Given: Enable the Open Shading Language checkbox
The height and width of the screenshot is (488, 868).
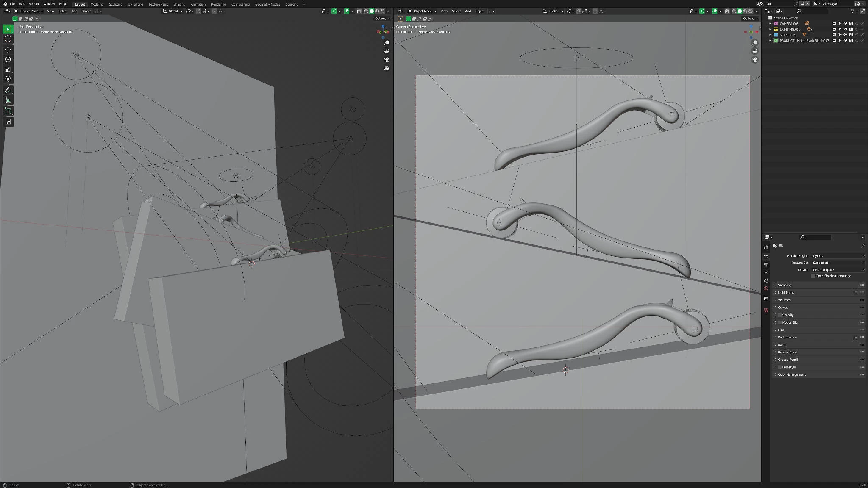Looking at the screenshot, I should coord(813,276).
